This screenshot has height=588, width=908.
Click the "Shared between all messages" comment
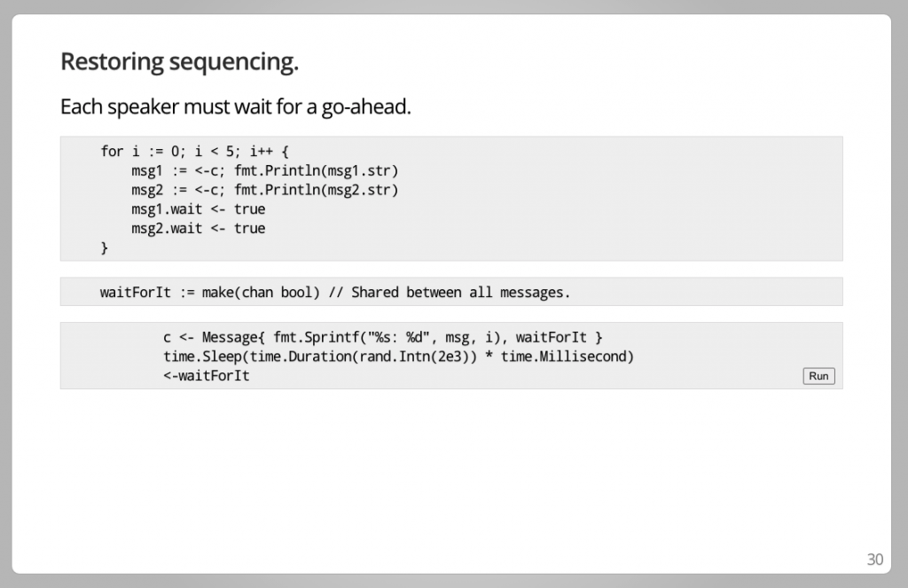461,292
